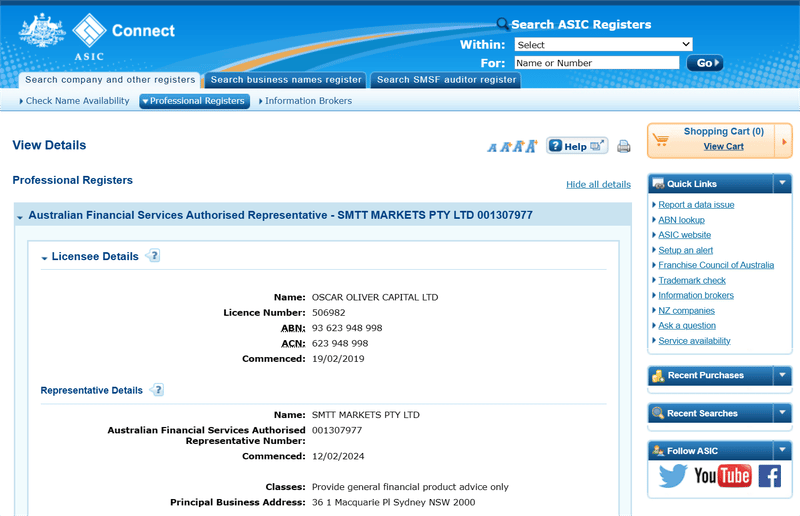Open ASIC YouTube channel
Viewport: 800px width, 516px height.
(x=722, y=476)
